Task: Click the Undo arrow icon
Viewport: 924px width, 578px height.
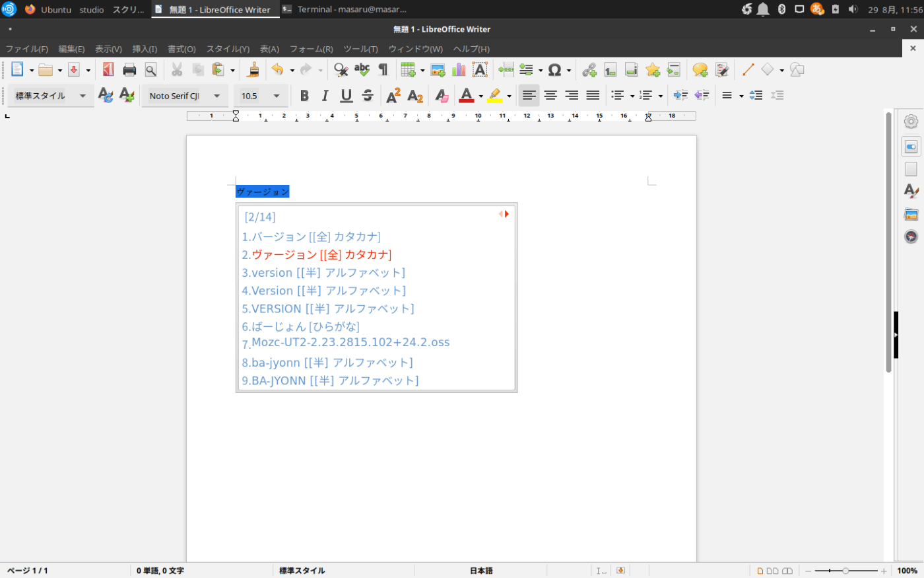Action: 277,69
